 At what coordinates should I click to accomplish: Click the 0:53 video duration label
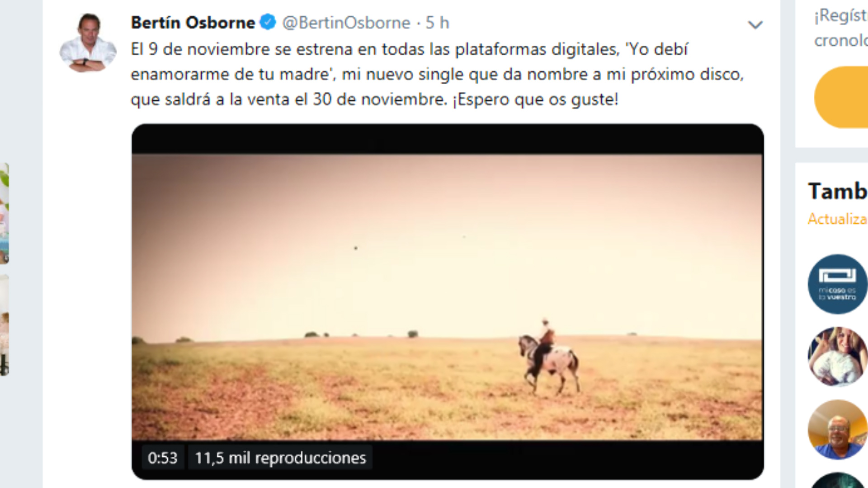point(163,458)
